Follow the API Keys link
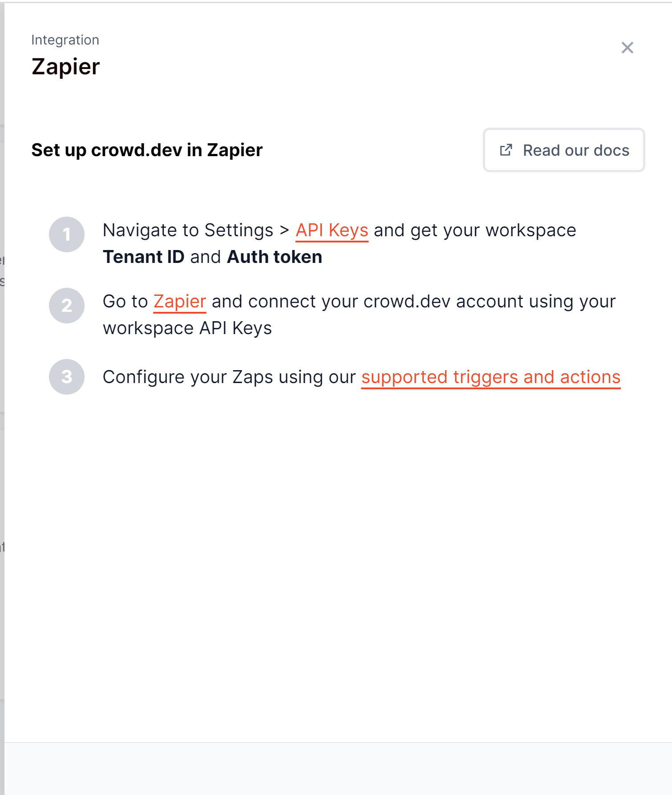The height and width of the screenshot is (795, 672). (332, 230)
